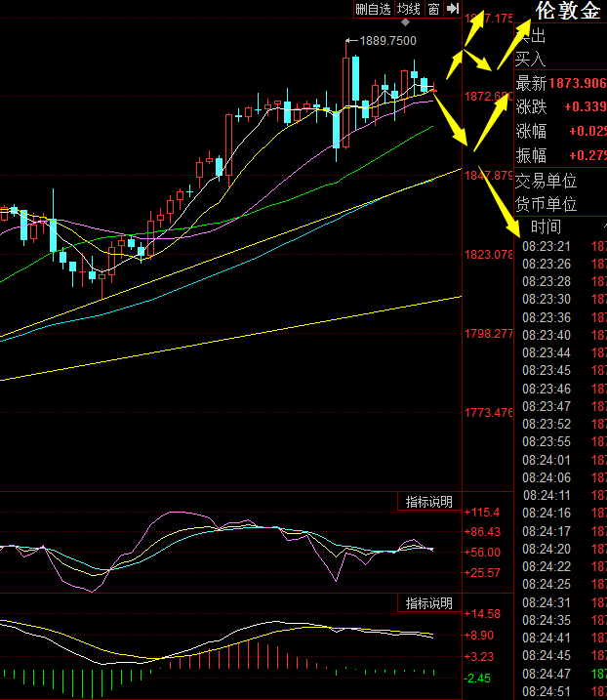Select the 08:24:51 tick row

[x=564, y=691]
